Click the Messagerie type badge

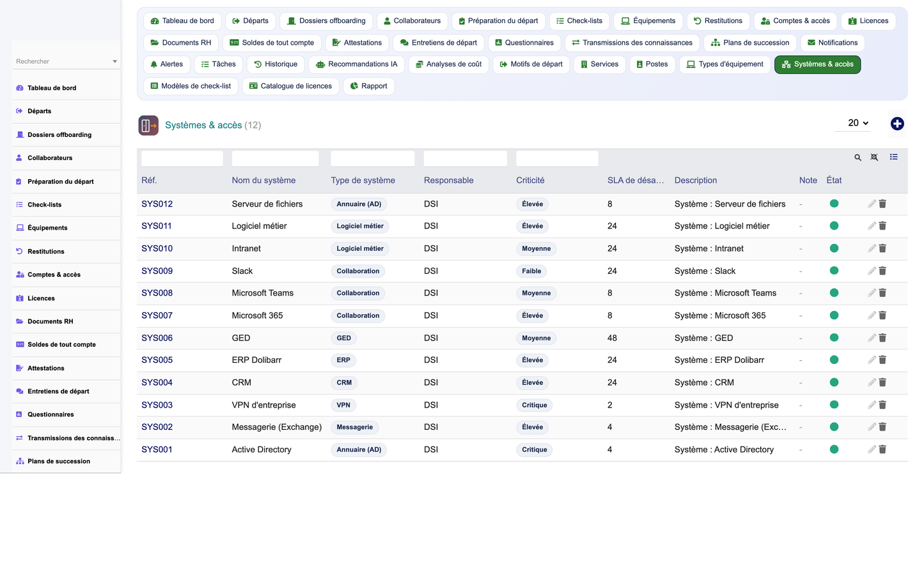355,427
